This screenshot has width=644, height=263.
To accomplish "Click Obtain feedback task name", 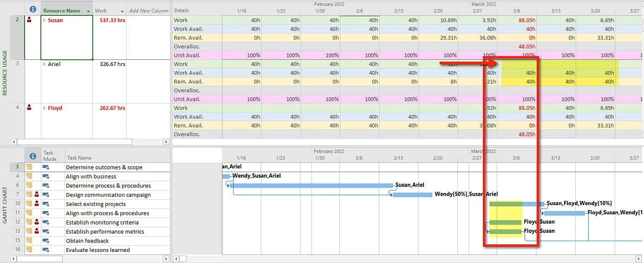I will tap(87, 241).
